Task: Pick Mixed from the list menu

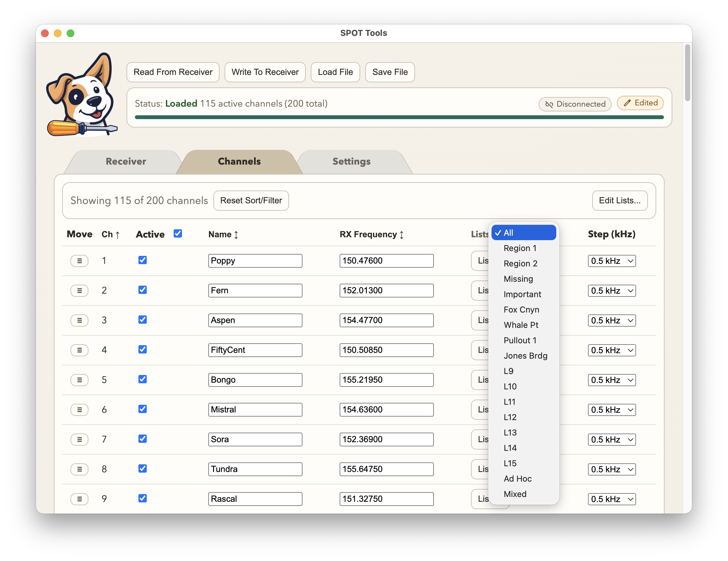Action: pyautogui.click(x=524, y=494)
